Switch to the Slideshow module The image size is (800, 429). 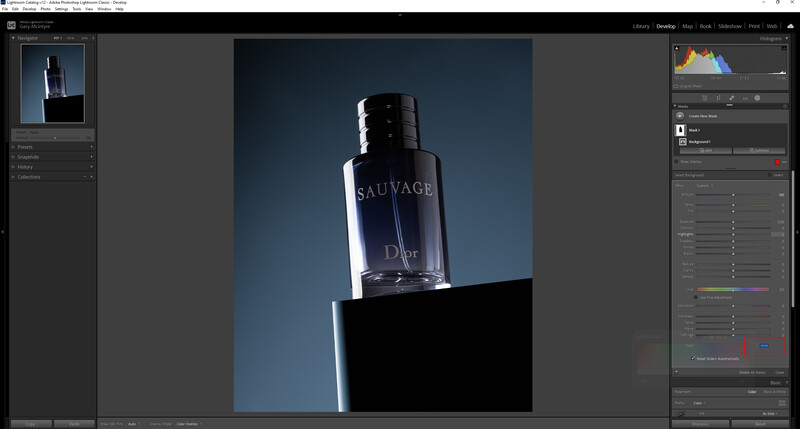coord(730,26)
